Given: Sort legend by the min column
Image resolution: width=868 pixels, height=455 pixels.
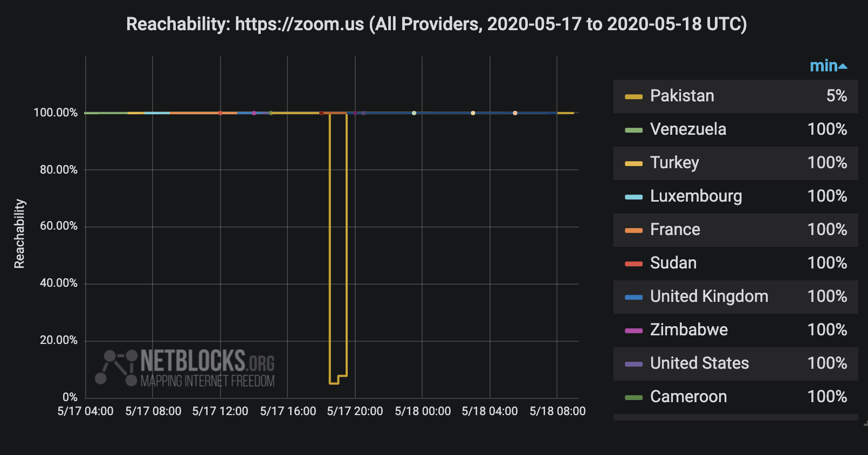Looking at the screenshot, I should (823, 66).
